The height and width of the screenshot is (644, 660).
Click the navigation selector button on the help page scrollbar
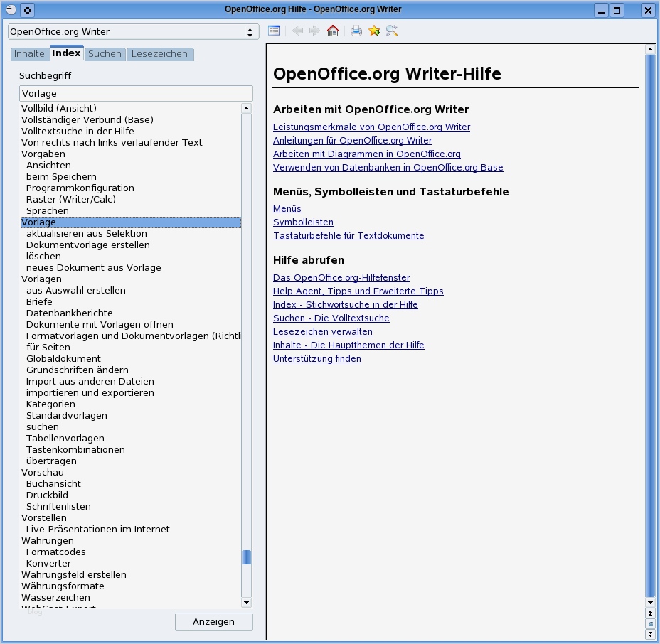[650, 624]
